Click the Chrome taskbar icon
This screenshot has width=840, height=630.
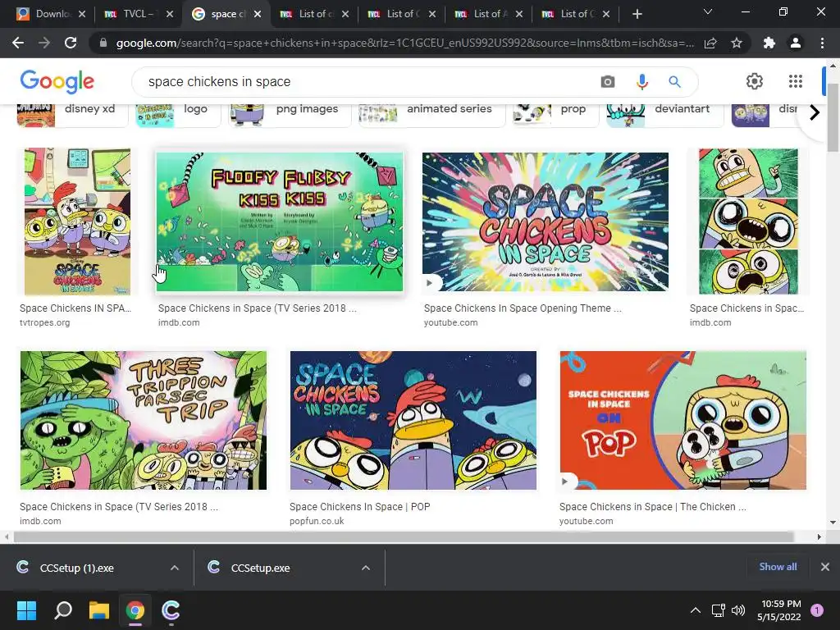click(x=135, y=610)
